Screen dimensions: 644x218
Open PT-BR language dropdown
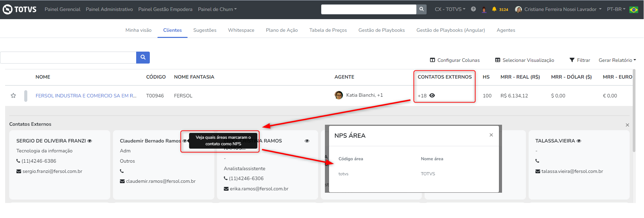[616, 9]
